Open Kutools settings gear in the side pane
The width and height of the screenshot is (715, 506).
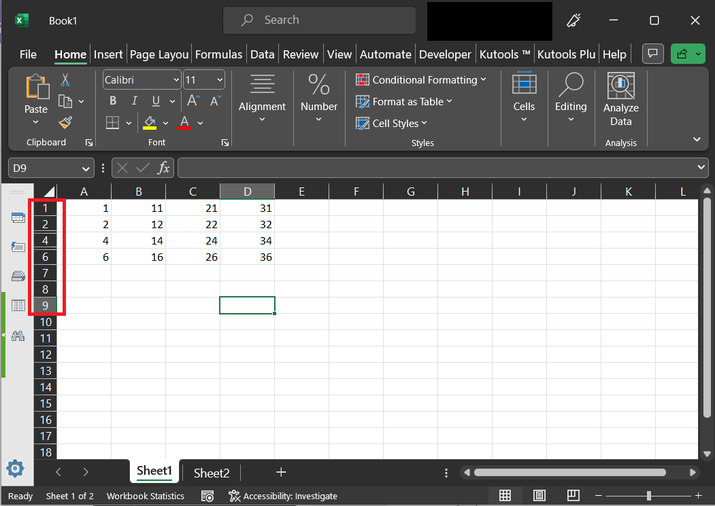[x=15, y=468]
